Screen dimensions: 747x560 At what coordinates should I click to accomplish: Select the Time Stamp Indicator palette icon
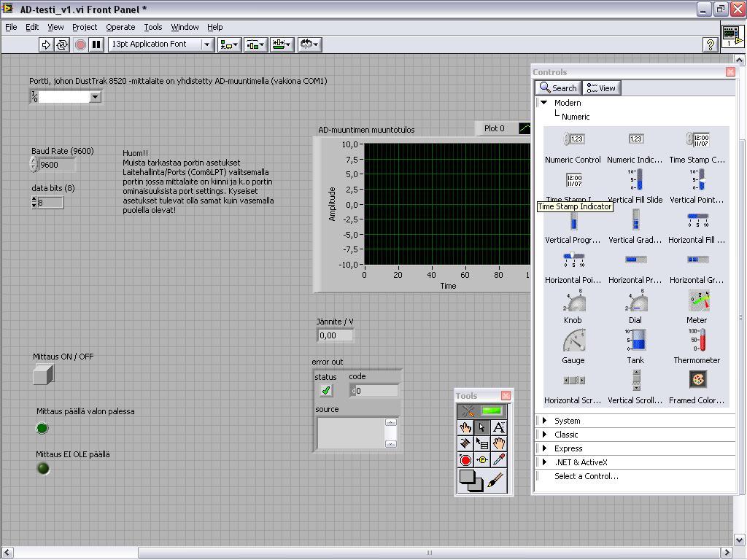coord(573,181)
